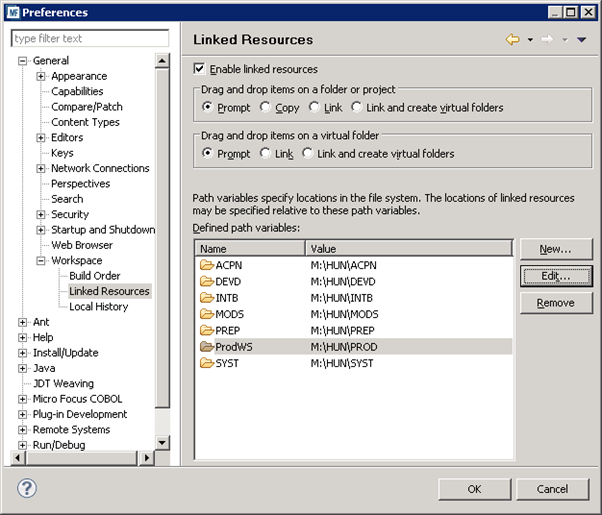Select Copy radio for folder or project

tap(265, 107)
